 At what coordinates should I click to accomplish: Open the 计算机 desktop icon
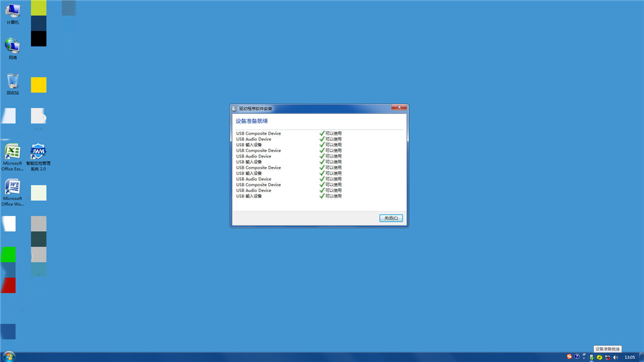tap(13, 12)
